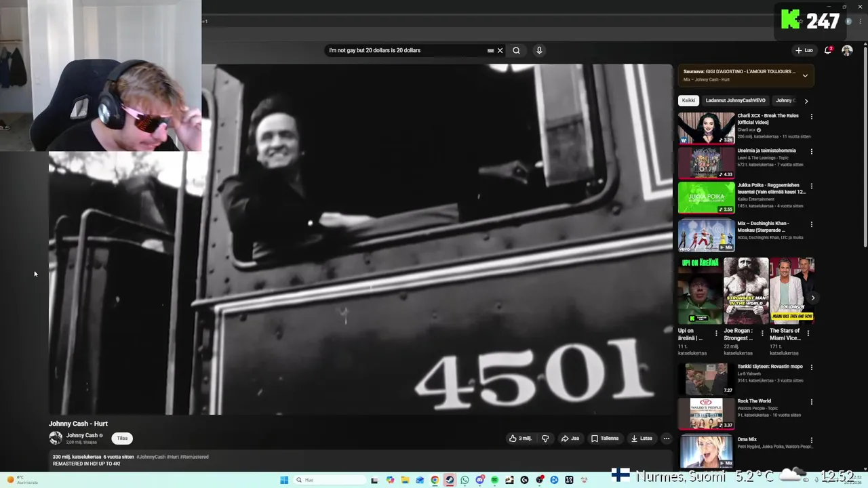Open options for Rock The World video
This screenshot has height=488, width=868.
(811, 402)
